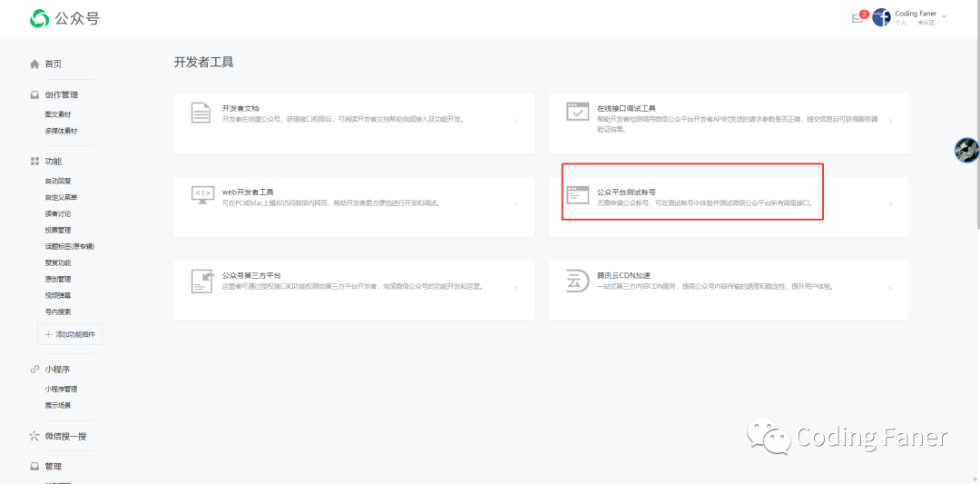The image size is (980, 484).
Task: Click the 未认证 status label
Action: pos(926,23)
